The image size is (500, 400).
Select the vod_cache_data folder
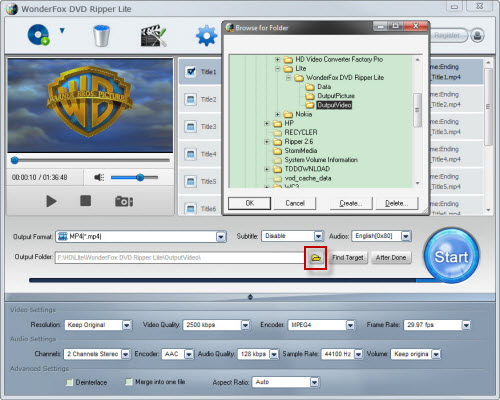307,178
